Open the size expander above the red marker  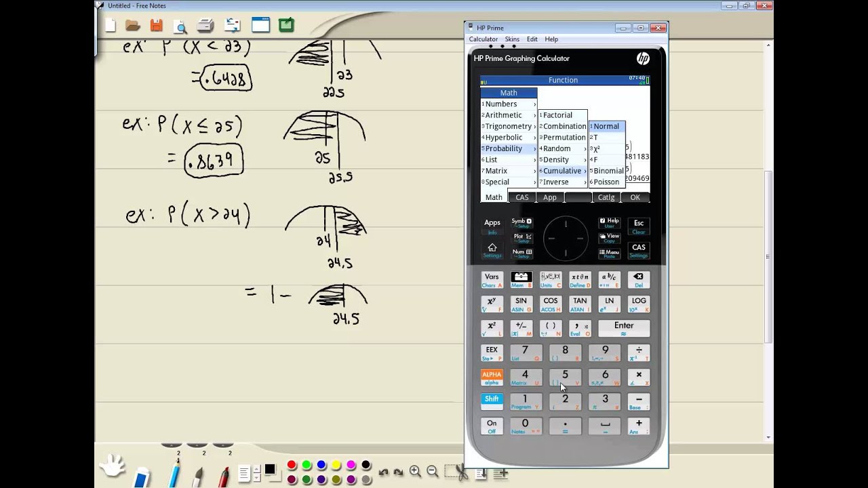click(x=224, y=445)
